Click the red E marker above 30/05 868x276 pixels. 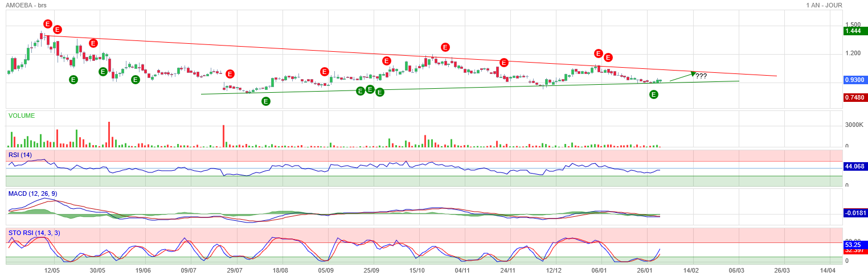tap(93, 43)
